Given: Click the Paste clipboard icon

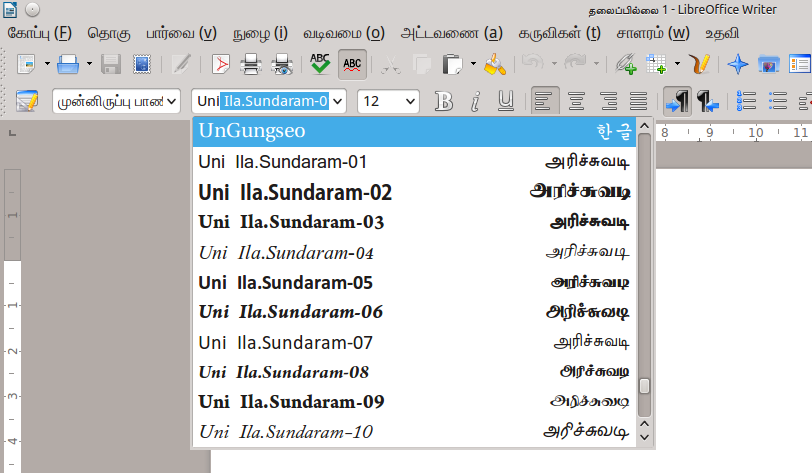Looking at the screenshot, I should [452, 64].
